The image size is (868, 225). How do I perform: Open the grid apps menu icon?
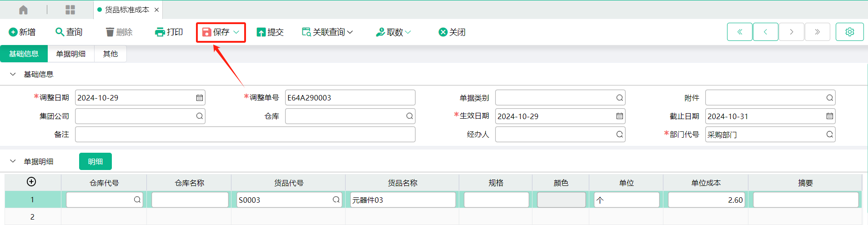pyautogui.click(x=70, y=10)
